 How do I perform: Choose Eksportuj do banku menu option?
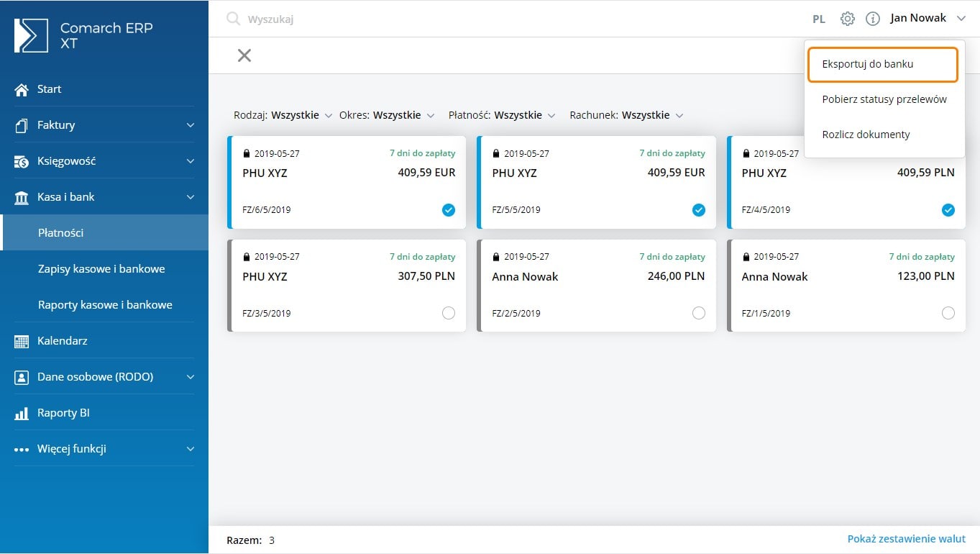883,64
